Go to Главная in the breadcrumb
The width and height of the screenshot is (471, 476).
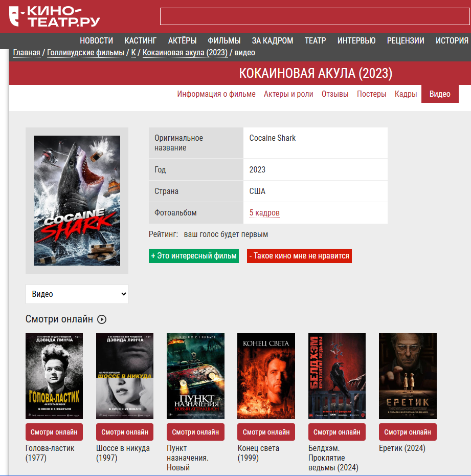tap(27, 53)
